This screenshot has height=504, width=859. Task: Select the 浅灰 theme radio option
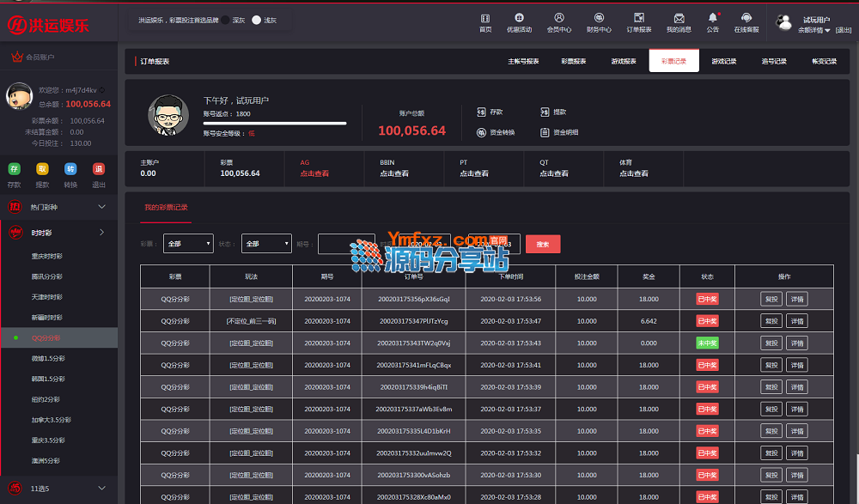pos(256,20)
